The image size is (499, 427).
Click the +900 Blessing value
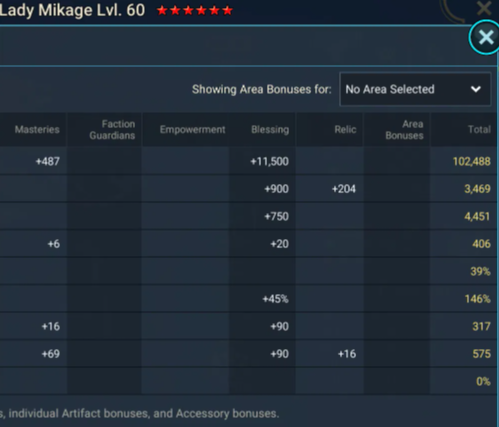coord(276,189)
